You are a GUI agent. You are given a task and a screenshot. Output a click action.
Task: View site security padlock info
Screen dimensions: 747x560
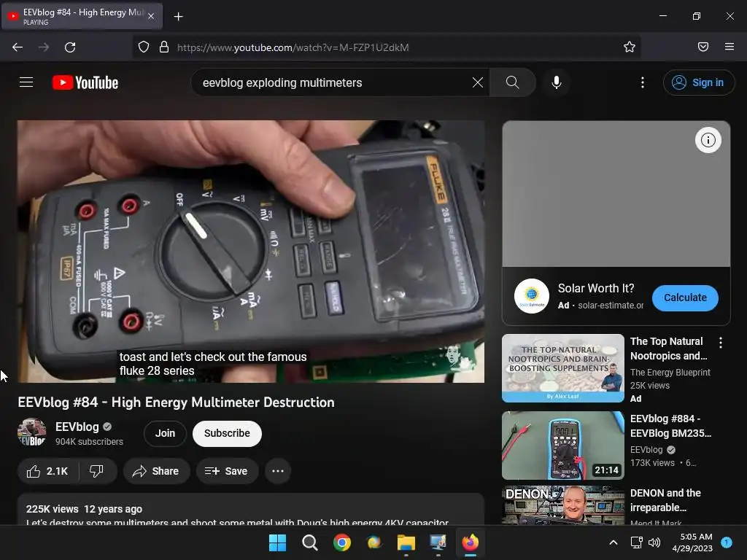pyautogui.click(x=164, y=47)
